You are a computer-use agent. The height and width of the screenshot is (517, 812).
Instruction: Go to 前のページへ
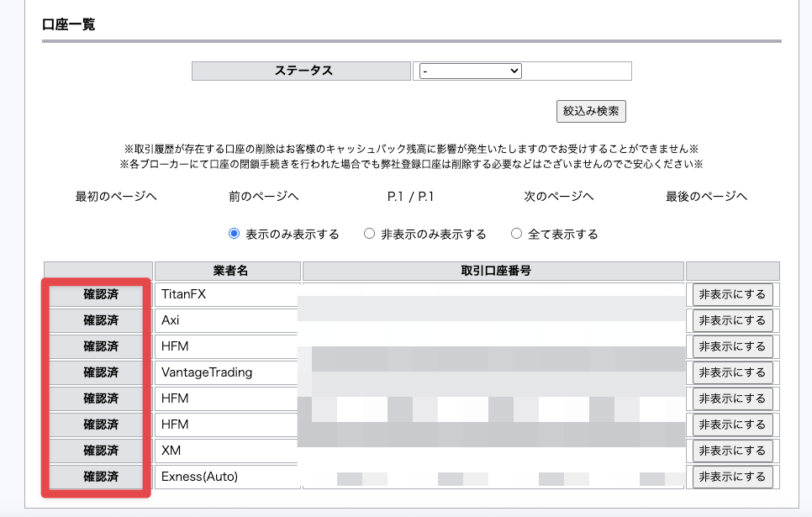point(264,197)
